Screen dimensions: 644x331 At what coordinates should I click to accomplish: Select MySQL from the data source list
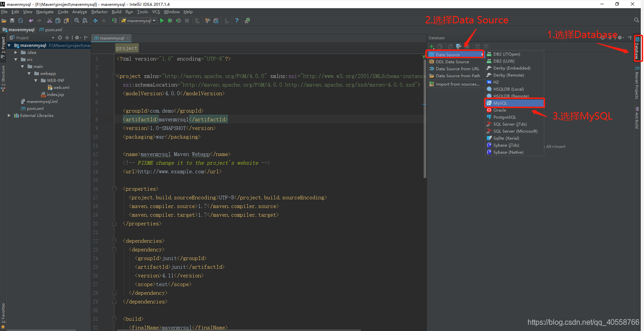coord(515,103)
